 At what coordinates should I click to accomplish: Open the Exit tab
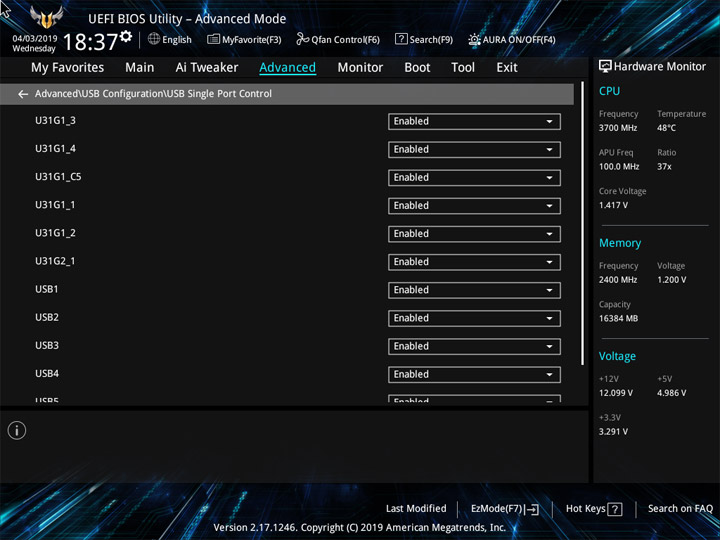coord(507,68)
